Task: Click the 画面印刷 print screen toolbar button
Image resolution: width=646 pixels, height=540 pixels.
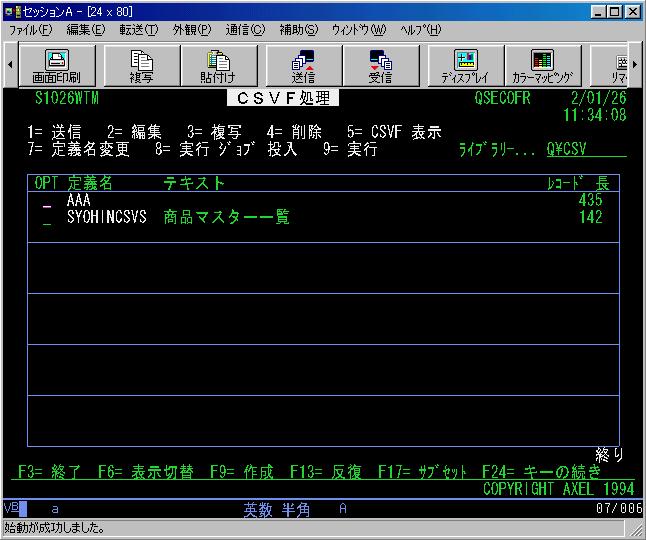Action: (x=57, y=66)
